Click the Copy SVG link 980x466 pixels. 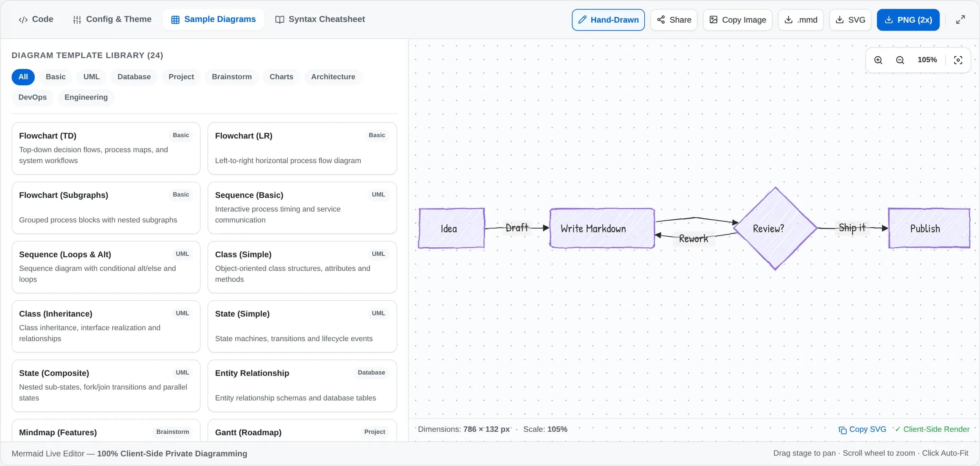coord(862,429)
